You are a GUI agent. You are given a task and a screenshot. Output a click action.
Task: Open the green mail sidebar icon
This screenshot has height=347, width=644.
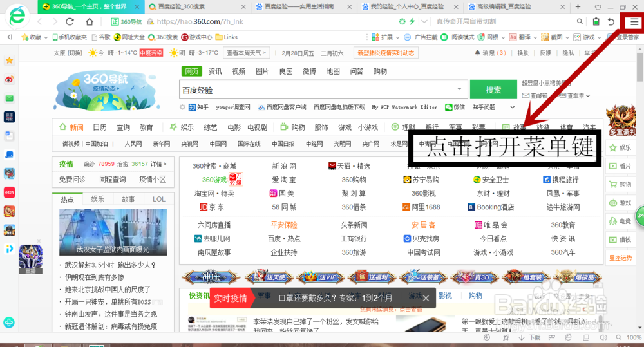click(x=10, y=98)
